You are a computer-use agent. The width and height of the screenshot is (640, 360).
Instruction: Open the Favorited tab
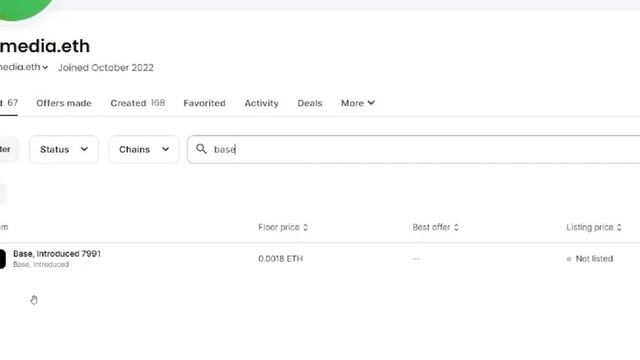coord(204,103)
